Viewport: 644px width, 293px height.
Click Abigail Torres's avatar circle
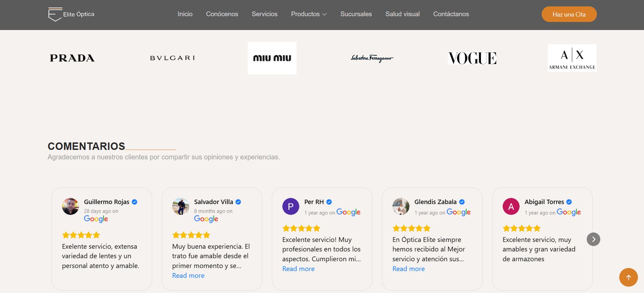511,207
